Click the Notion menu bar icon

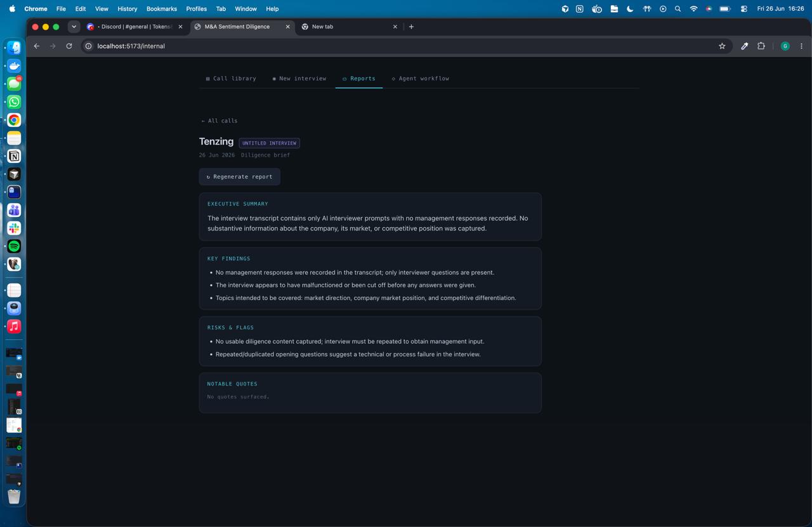(x=579, y=9)
